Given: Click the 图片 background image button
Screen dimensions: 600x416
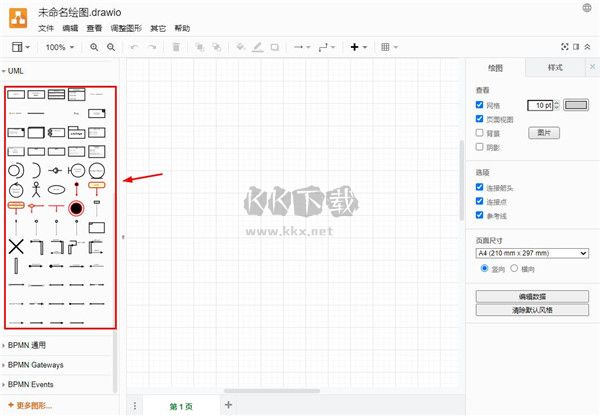Looking at the screenshot, I should click(x=544, y=133).
